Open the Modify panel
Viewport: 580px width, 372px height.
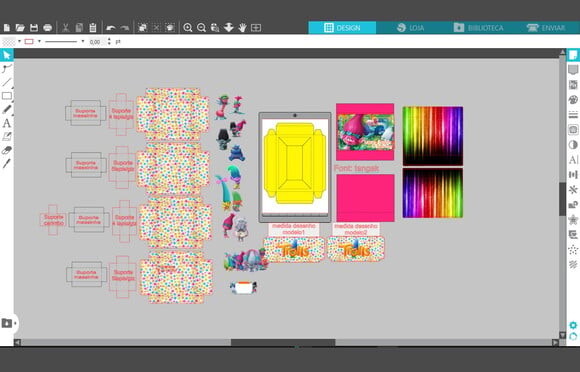click(573, 204)
